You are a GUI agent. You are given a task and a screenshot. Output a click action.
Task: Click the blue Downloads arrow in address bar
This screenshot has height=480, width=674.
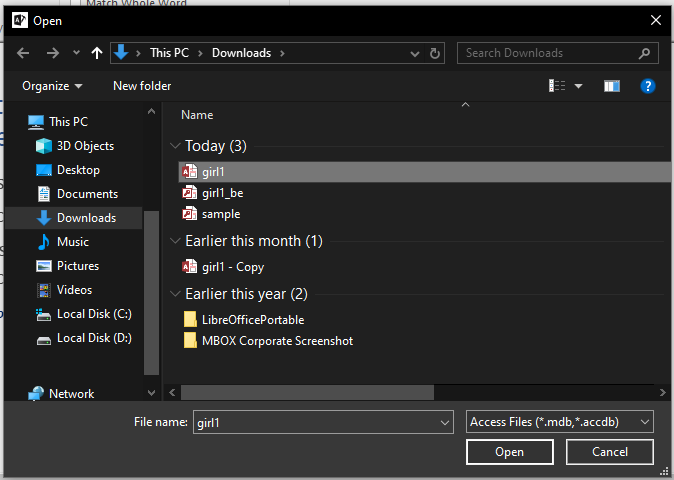tap(121, 52)
